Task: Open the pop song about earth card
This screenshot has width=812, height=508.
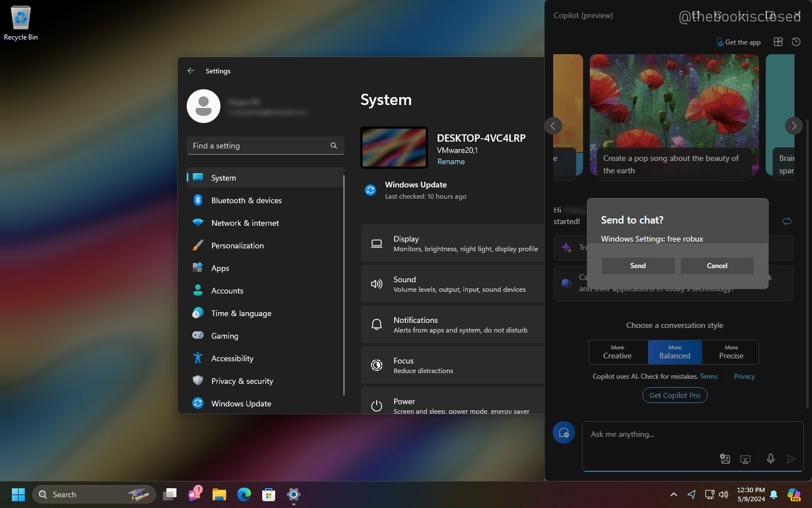Action: pyautogui.click(x=674, y=117)
